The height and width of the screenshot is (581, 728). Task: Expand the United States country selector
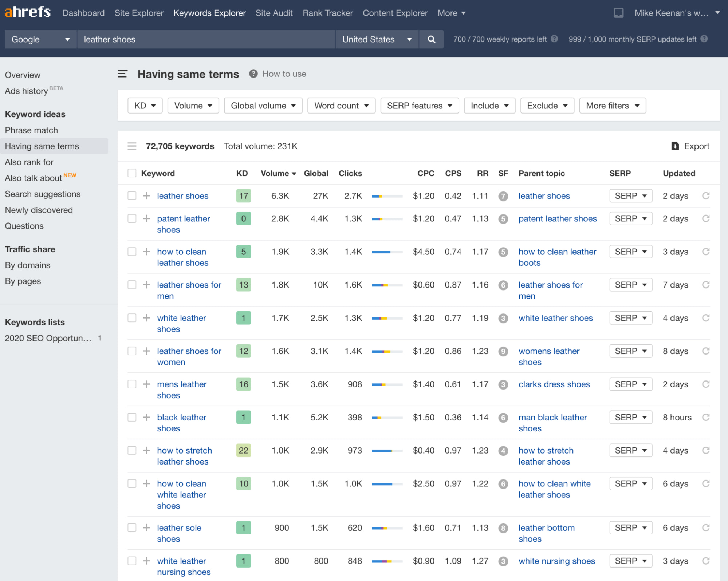coord(377,39)
